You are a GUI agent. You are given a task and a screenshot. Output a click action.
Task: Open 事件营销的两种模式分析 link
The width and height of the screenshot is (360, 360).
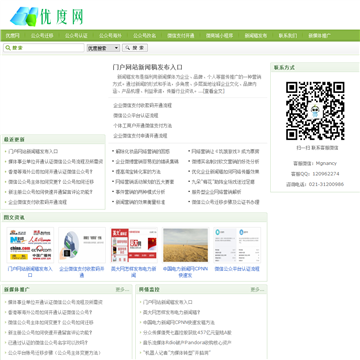pyautogui.click(x=140, y=192)
